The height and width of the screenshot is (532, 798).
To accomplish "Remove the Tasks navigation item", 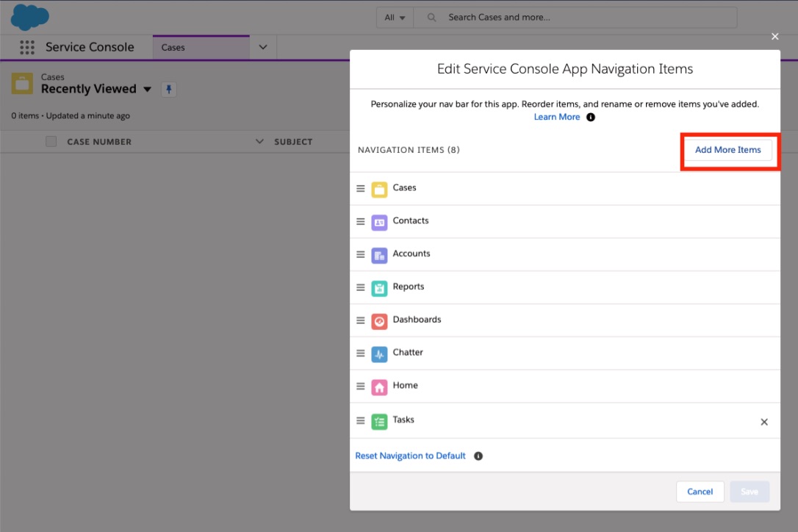I will pos(764,422).
